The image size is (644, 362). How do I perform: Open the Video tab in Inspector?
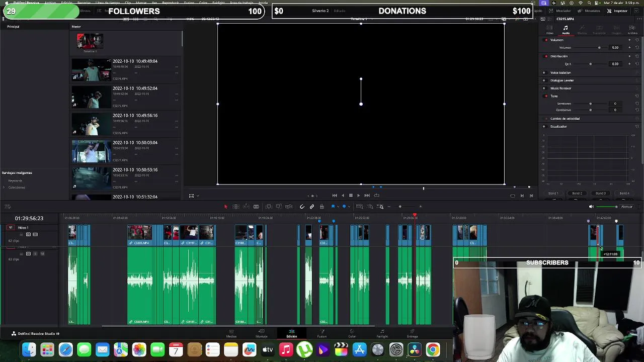click(x=549, y=30)
